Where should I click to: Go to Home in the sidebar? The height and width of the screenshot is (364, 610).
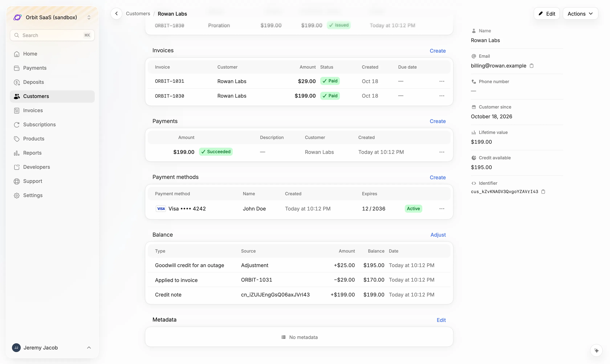click(x=52, y=54)
